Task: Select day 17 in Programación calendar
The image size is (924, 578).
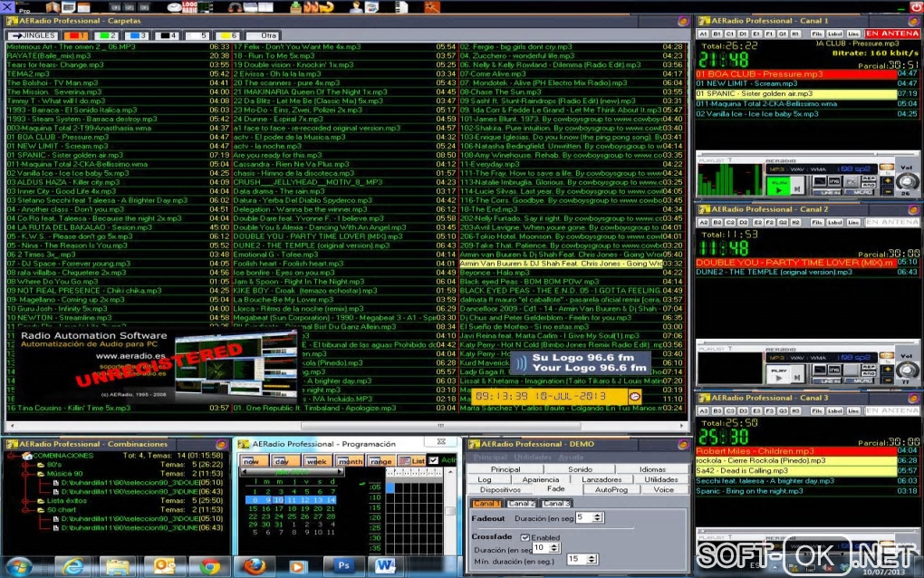Action: point(281,508)
